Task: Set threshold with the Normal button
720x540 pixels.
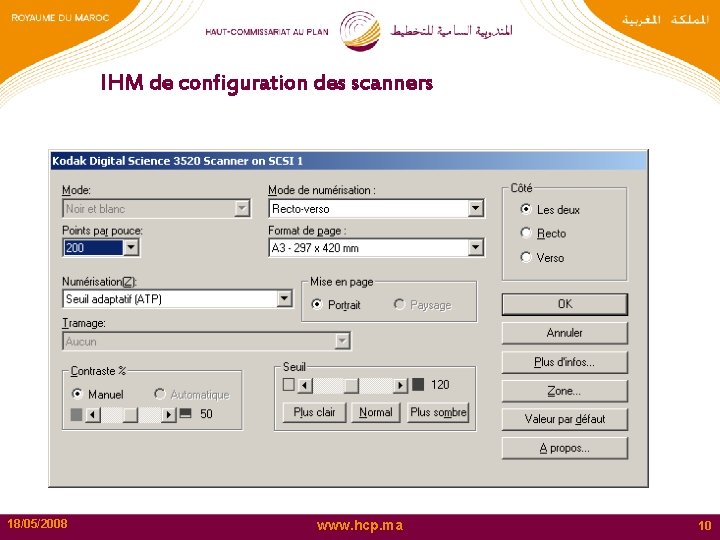Action: click(376, 412)
